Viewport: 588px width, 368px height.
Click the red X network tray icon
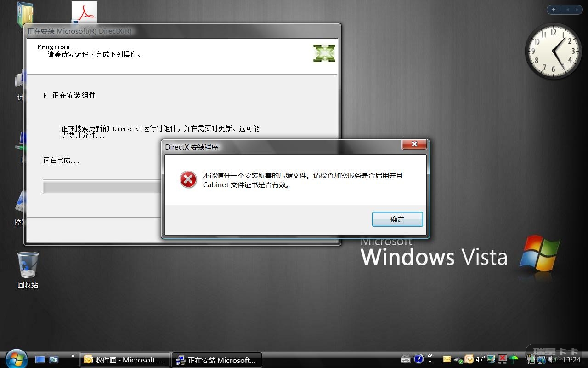503,359
